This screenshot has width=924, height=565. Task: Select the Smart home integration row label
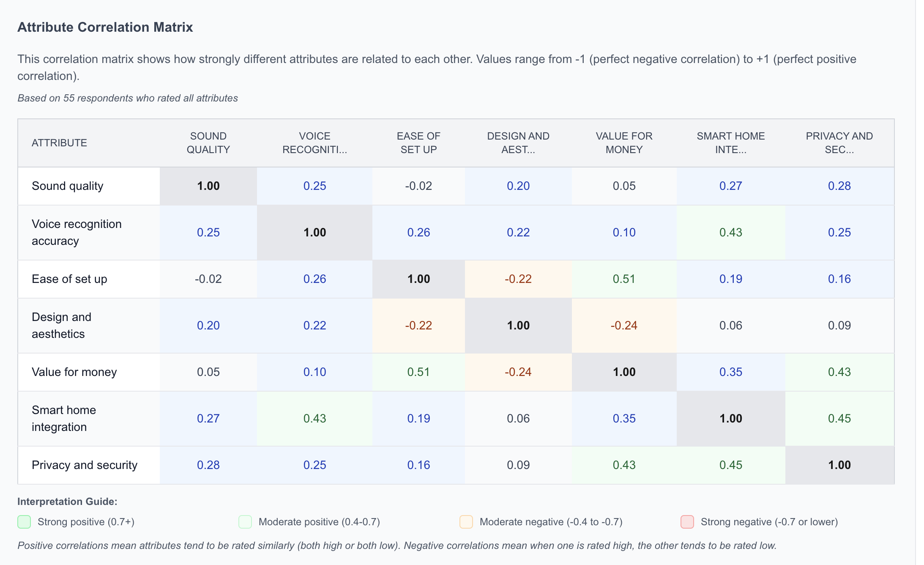[x=64, y=419]
